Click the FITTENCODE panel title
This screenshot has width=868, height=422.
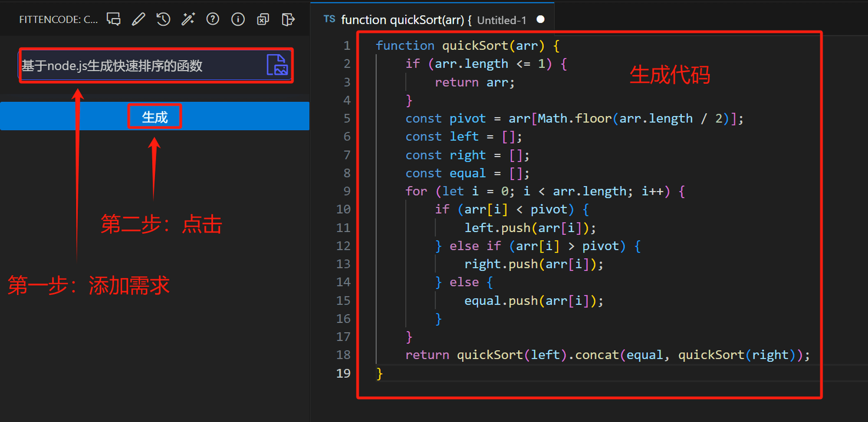58,20
